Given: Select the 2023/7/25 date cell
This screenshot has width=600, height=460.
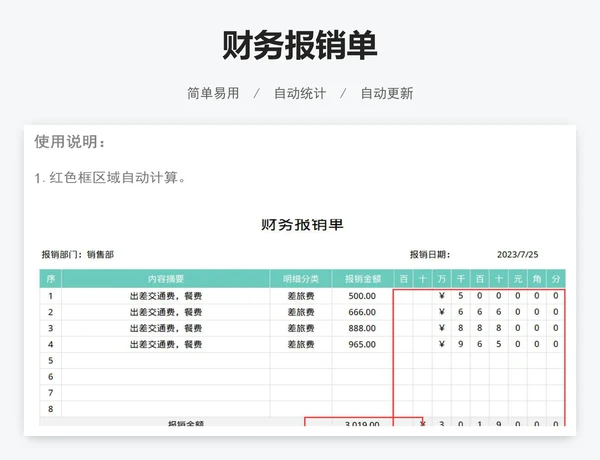Looking at the screenshot, I should click(518, 255).
